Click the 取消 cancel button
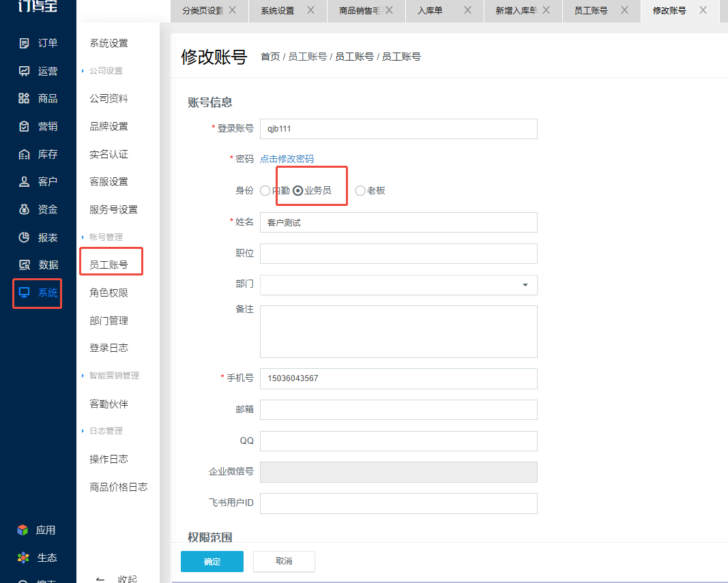This screenshot has width=728, height=583. coord(284,562)
